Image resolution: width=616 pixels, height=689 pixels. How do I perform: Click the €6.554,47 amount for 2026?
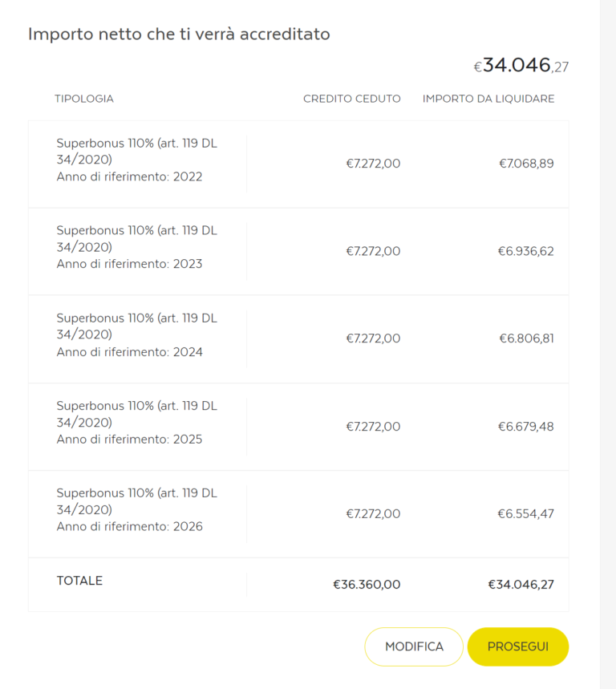tap(526, 513)
